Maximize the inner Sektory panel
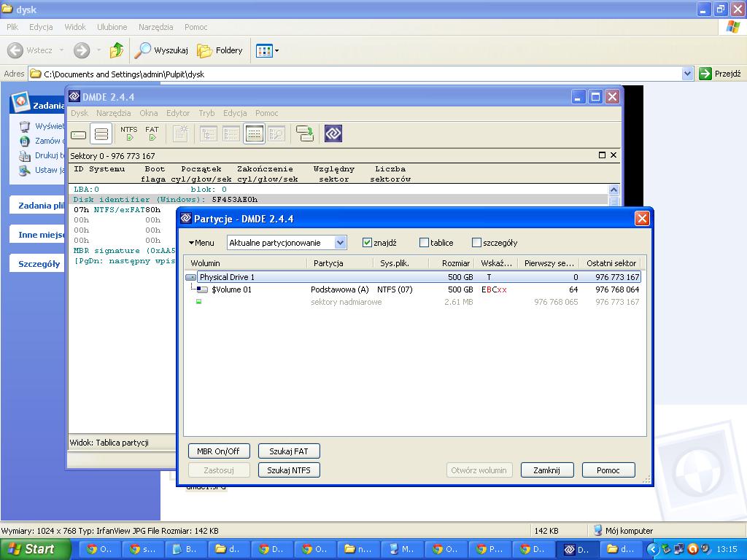Viewport: 747px width, 560px height. 602,155
